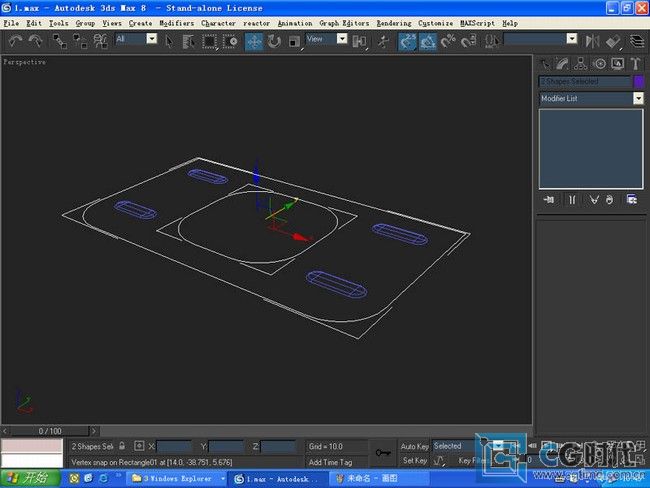
Task: Switch to the Display panel tab
Action: 618,63
